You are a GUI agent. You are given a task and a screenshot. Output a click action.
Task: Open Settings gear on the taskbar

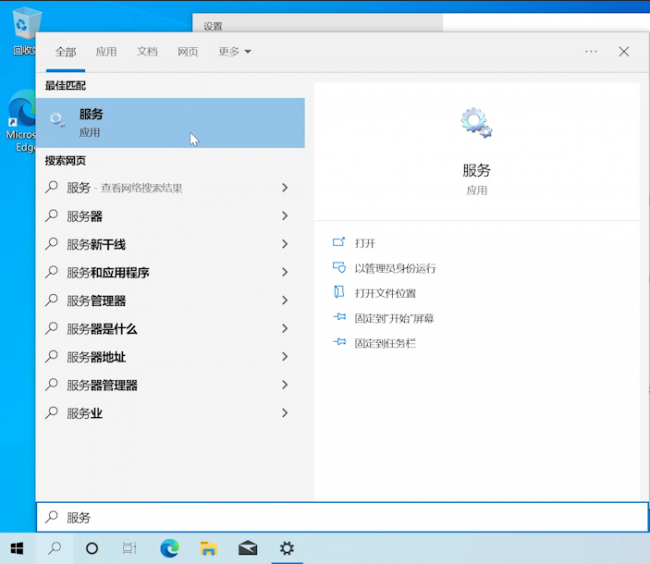[287, 549]
